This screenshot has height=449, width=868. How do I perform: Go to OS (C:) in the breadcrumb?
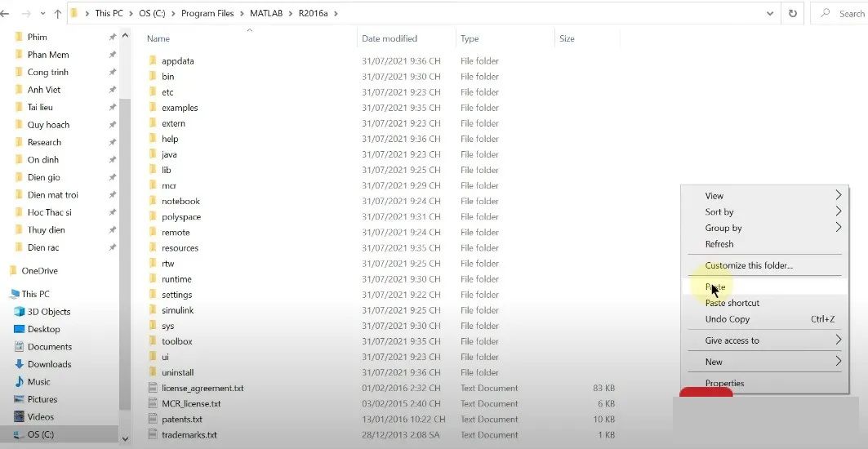[152, 13]
